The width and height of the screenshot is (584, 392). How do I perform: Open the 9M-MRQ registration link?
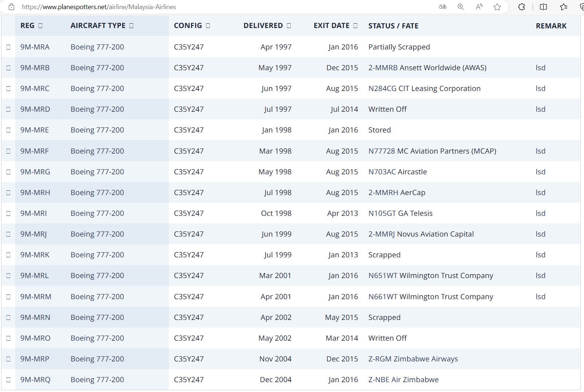click(35, 380)
